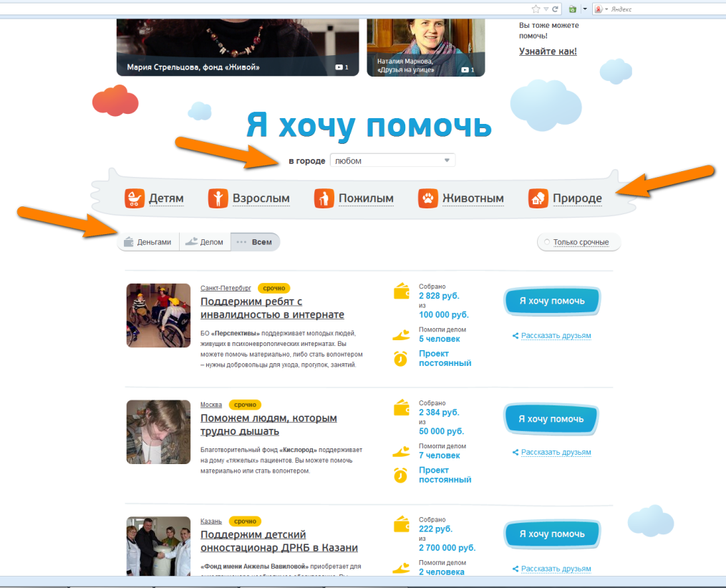
Task: Click the Узнайте как link
Action: click(546, 52)
